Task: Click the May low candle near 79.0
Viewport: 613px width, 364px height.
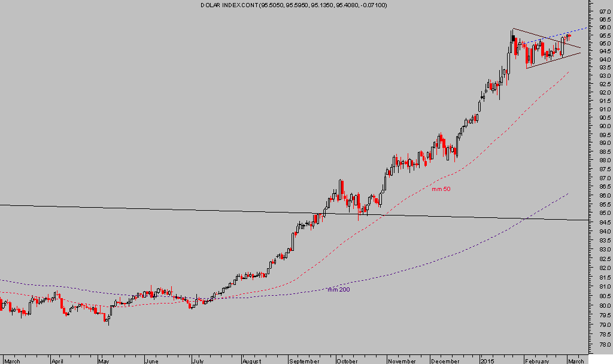Action: (108, 320)
